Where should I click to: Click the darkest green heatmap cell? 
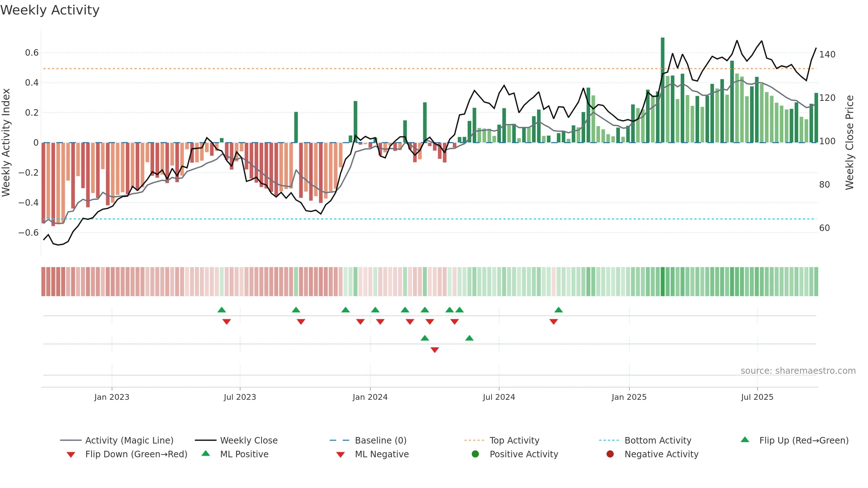pyautogui.click(x=663, y=282)
